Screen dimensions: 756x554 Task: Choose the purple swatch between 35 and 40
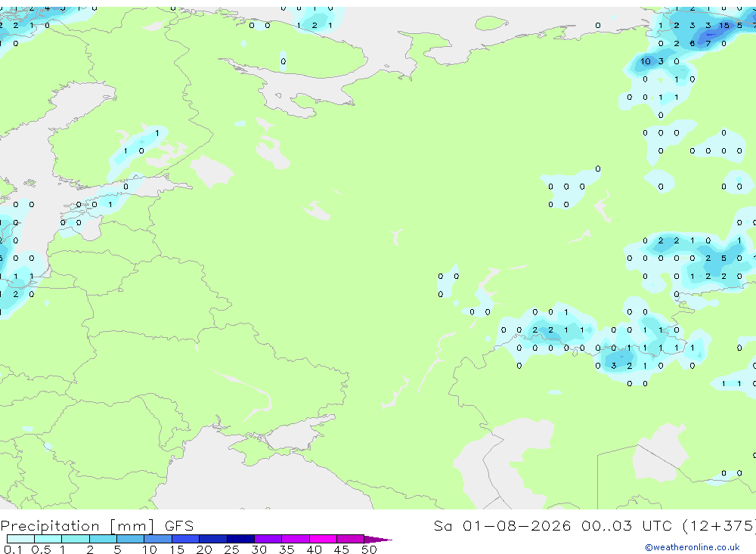coord(295,539)
